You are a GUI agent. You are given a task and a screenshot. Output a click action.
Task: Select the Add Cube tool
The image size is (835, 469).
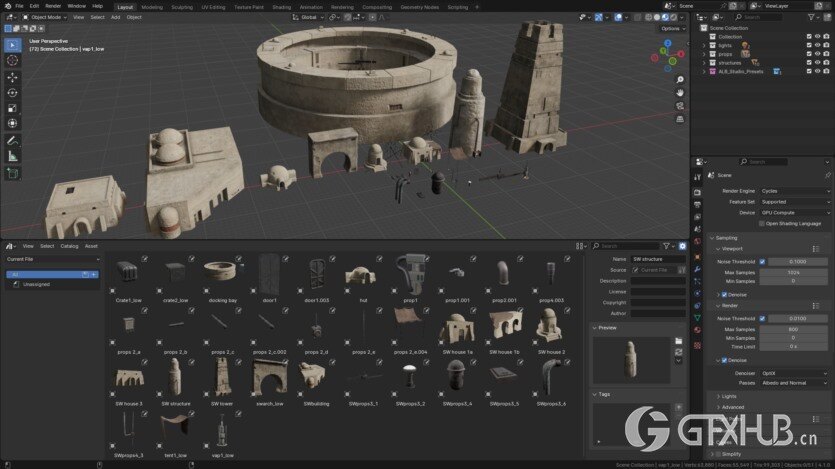click(x=13, y=174)
